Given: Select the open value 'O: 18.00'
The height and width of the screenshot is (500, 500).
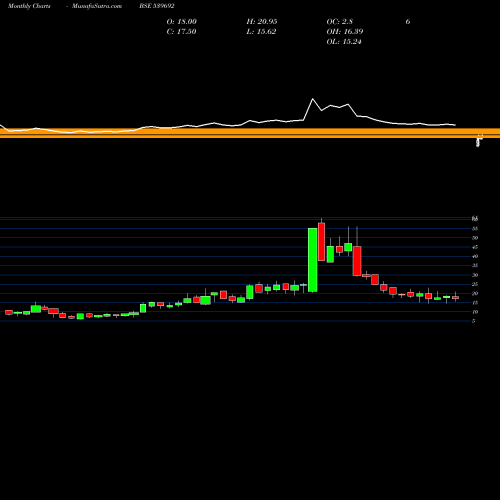Looking at the screenshot, I should (x=182, y=22).
